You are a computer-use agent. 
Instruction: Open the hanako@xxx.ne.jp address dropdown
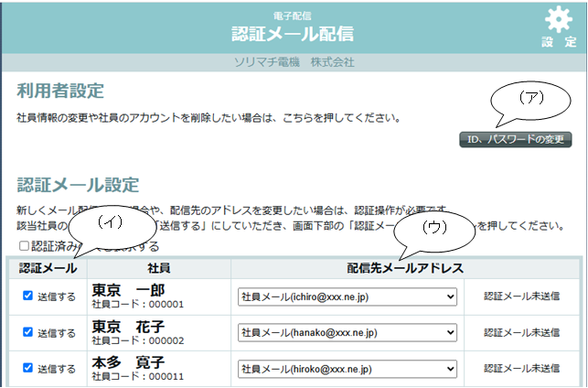pyautogui.click(x=347, y=332)
